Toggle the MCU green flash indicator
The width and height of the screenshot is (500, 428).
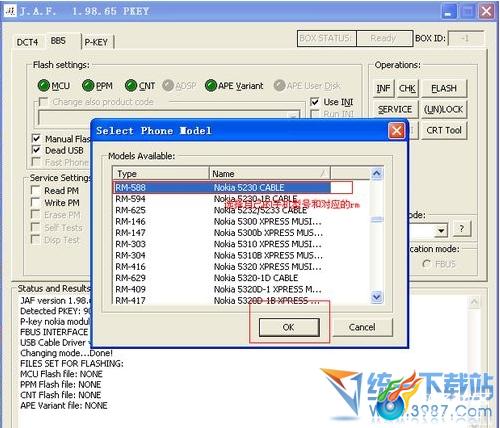tap(44, 86)
